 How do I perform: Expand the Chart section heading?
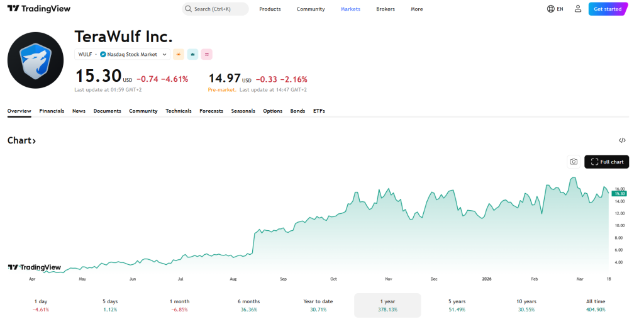[21, 140]
